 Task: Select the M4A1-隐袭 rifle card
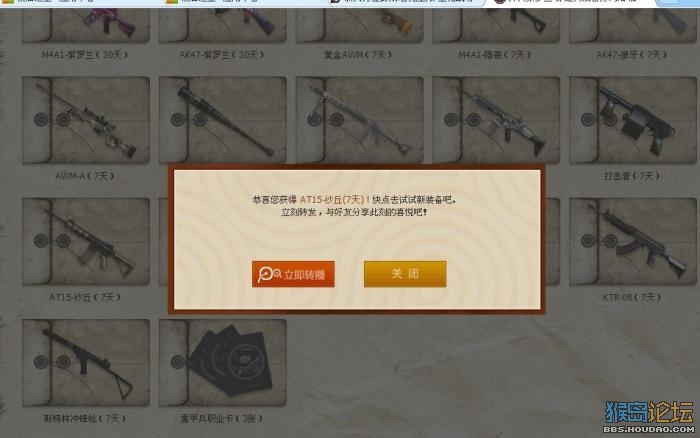(496, 25)
